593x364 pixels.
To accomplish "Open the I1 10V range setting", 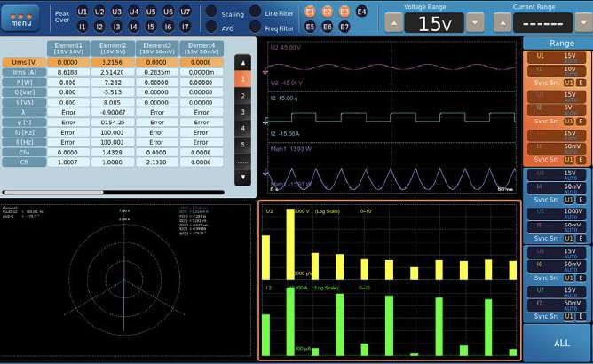I will click(557, 71).
